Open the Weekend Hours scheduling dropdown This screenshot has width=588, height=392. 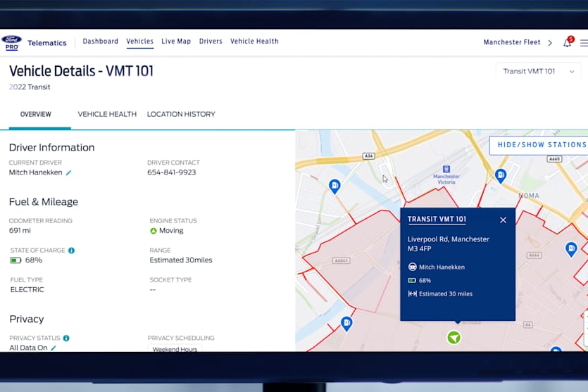click(175, 348)
